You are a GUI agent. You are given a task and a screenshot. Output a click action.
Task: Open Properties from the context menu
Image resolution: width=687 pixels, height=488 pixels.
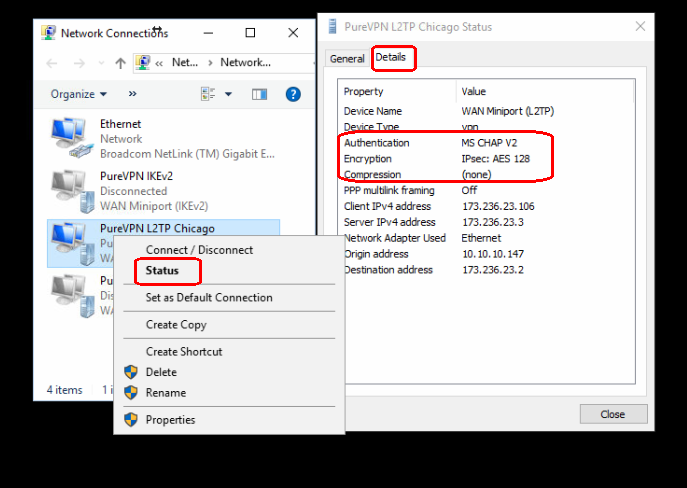pos(170,420)
